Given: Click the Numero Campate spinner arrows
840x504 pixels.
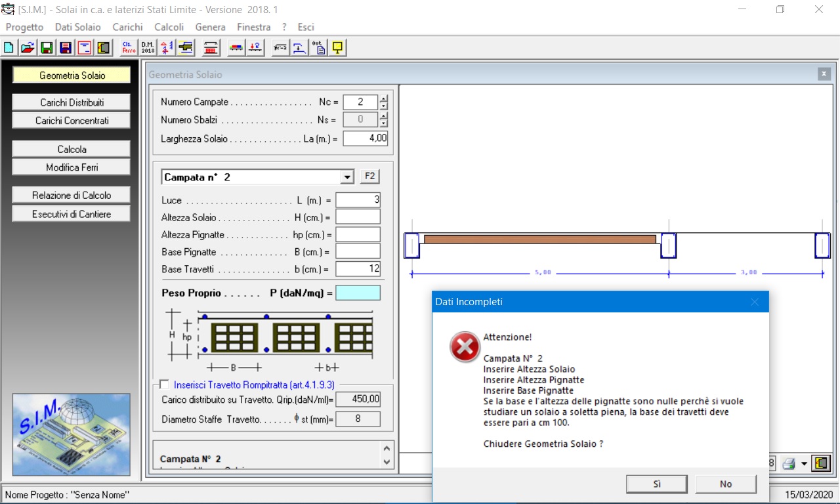Looking at the screenshot, I should coord(384,102).
